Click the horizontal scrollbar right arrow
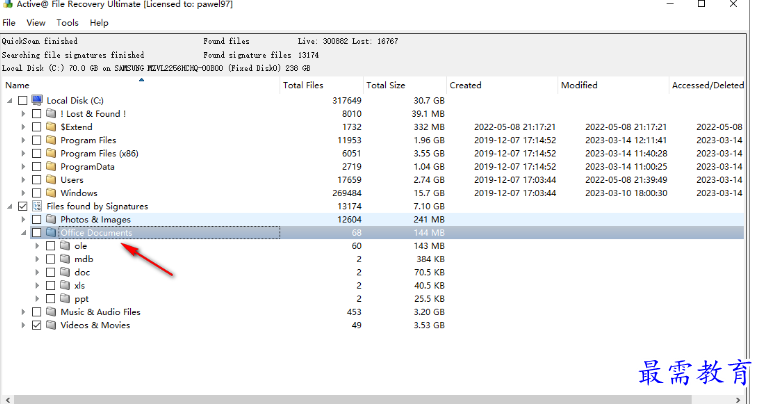This screenshot has height=404, width=760. 738,400
